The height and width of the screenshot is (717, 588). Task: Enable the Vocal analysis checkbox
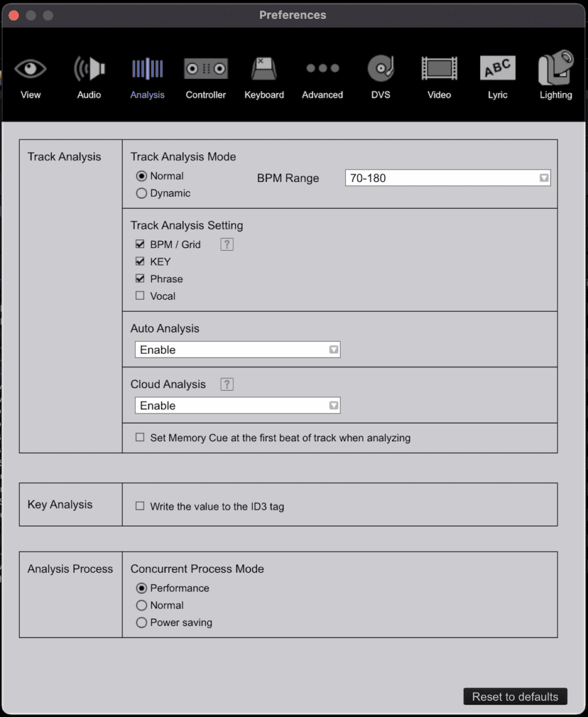pos(140,296)
